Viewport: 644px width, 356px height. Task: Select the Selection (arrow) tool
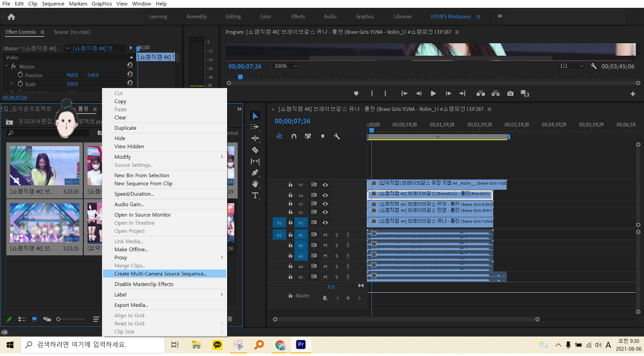pyautogui.click(x=255, y=116)
